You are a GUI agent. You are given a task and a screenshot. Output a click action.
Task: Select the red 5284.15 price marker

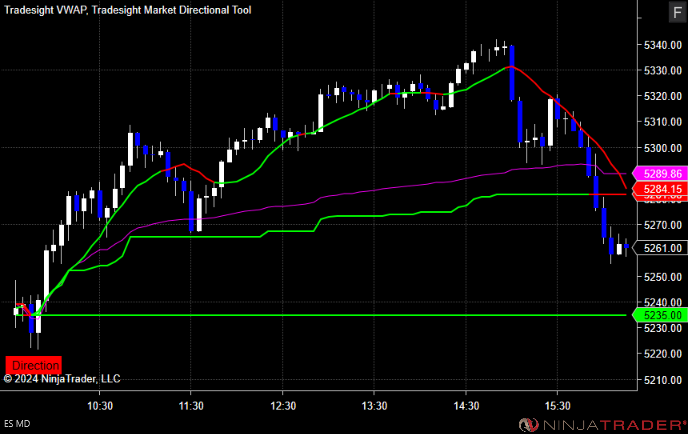pos(659,189)
